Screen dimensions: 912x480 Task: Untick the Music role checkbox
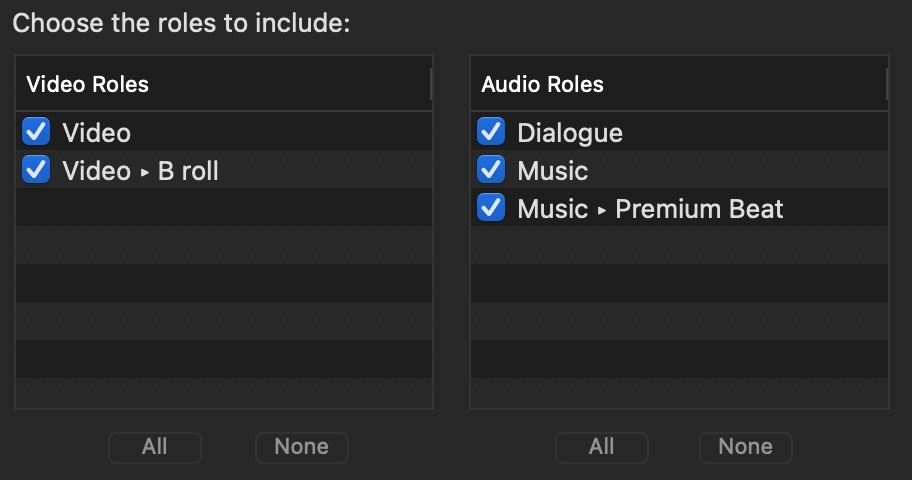[491, 169]
